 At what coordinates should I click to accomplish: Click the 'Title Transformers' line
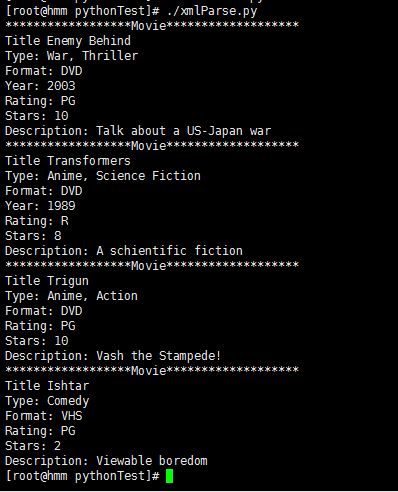tap(68, 161)
